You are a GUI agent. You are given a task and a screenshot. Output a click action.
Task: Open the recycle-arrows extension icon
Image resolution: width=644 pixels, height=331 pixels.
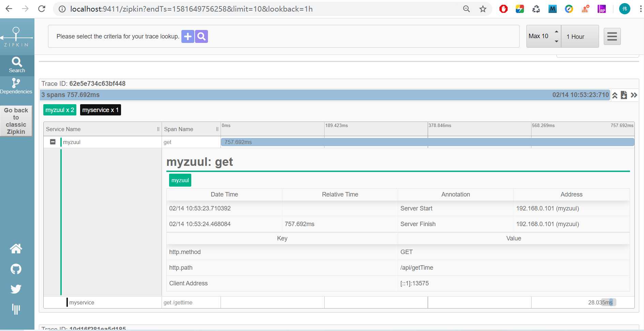tap(536, 9)
